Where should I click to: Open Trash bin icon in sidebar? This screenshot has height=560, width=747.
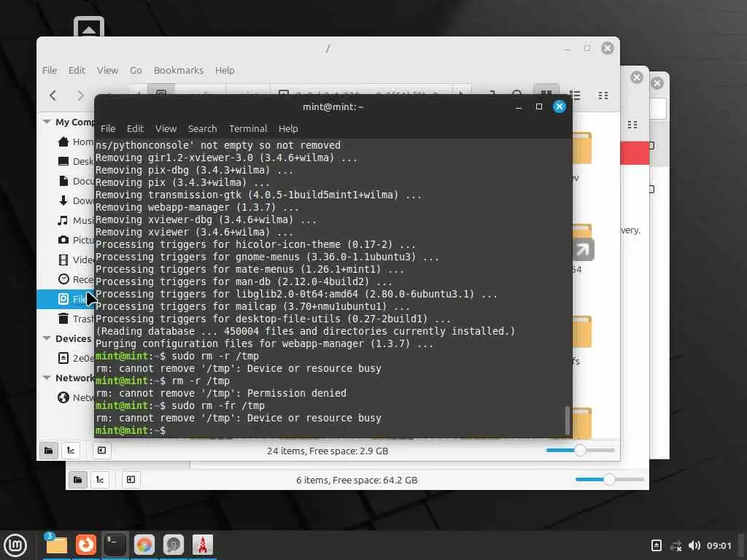pos(63,319)
